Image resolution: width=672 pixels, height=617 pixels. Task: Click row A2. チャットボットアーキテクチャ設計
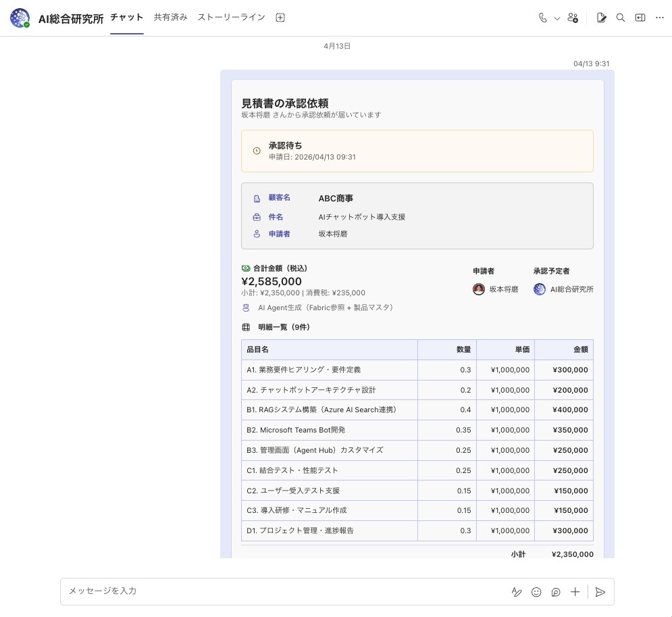417,390
